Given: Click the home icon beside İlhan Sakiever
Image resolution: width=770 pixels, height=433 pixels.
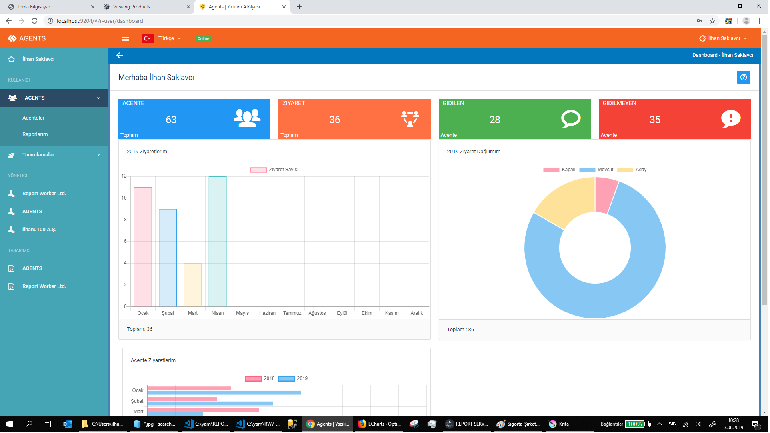Looking at the screenshot, I should [x=13, y=59].
